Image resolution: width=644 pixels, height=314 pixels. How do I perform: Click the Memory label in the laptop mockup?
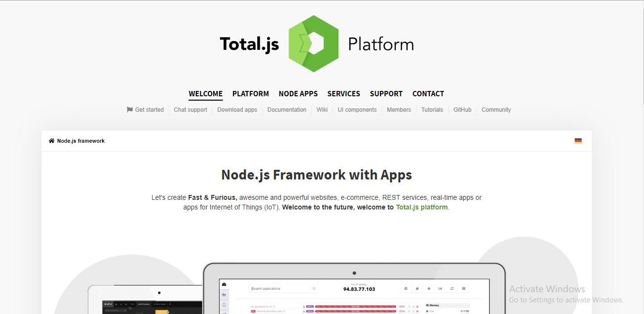434,305
